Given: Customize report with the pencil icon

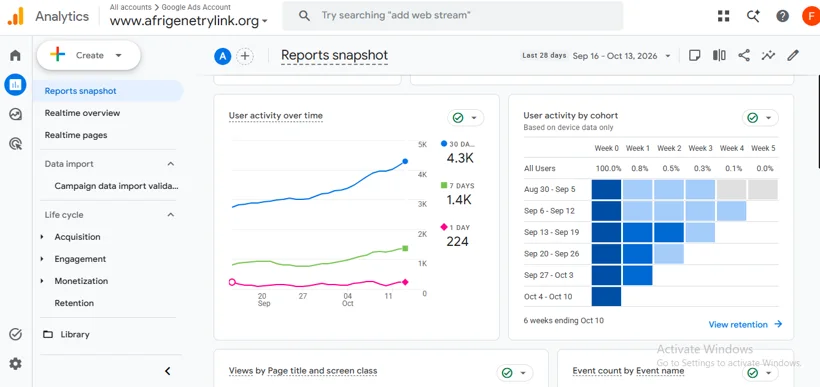Looking at the screenshot, I should coord(793,55).
